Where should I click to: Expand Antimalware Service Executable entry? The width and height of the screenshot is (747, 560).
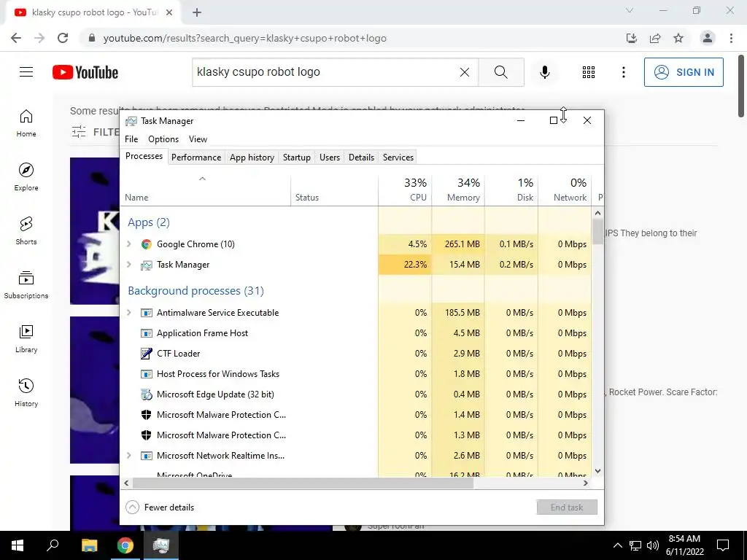128,312
